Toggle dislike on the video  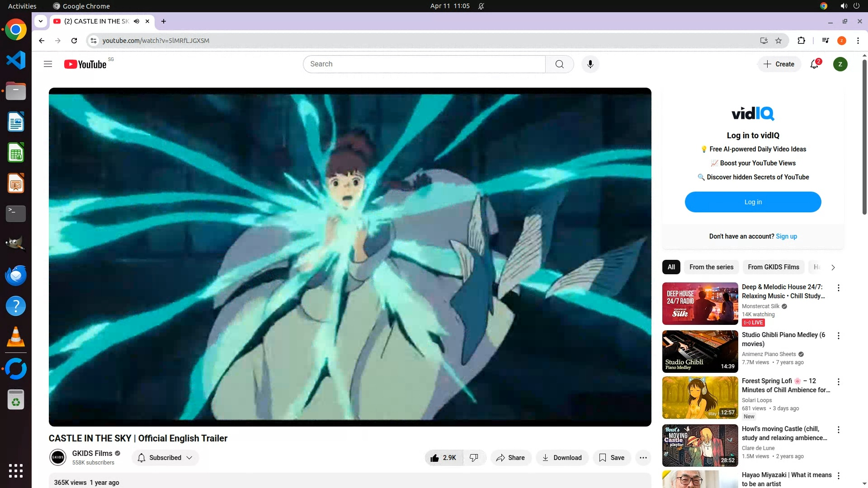pos(474,458)
